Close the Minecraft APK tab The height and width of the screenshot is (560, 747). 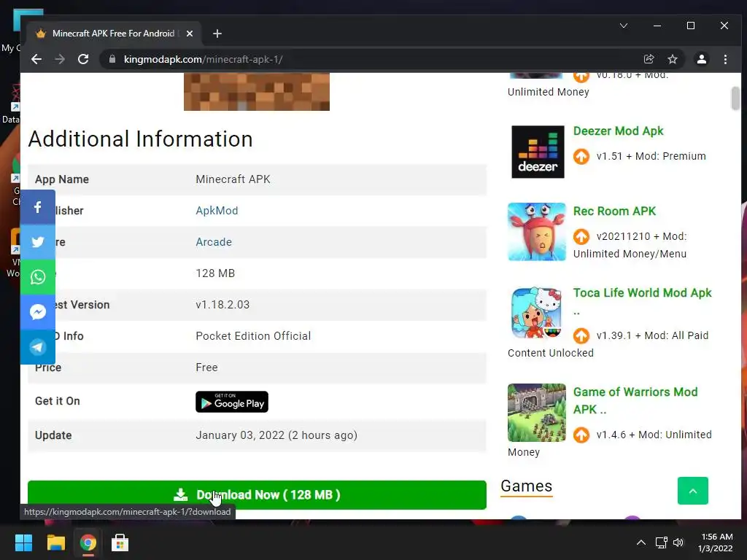pyautogui.click(x=190, y=34)
